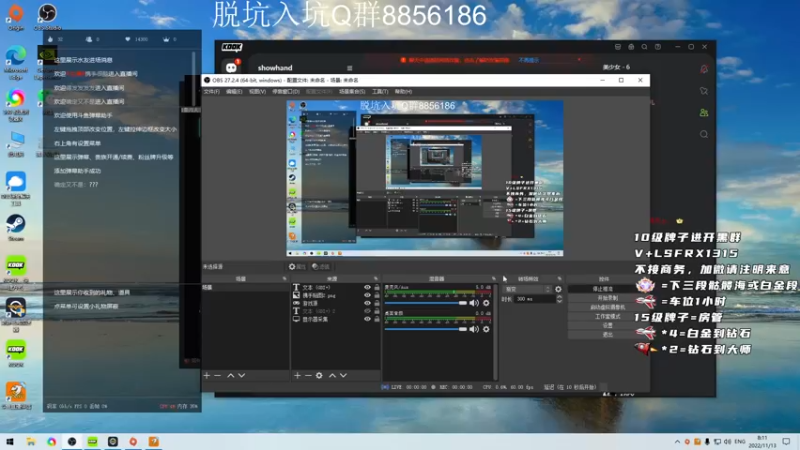
Task: Toggle visibility of 携手抽图 png source
Action: [367, 295]
